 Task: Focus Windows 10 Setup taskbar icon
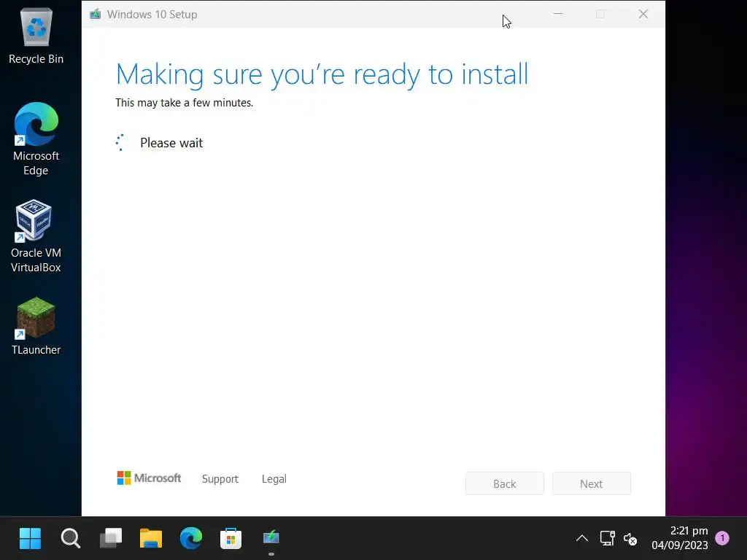pyautogui.click(x=271, y=539)
